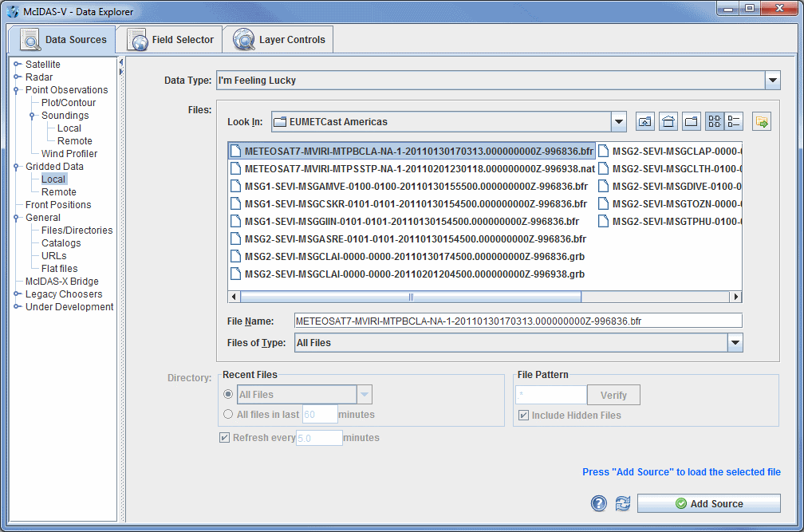Screen dimensions: 804x532
Task: Open the Look In directory dropdown
Action: tap(619, 121)
